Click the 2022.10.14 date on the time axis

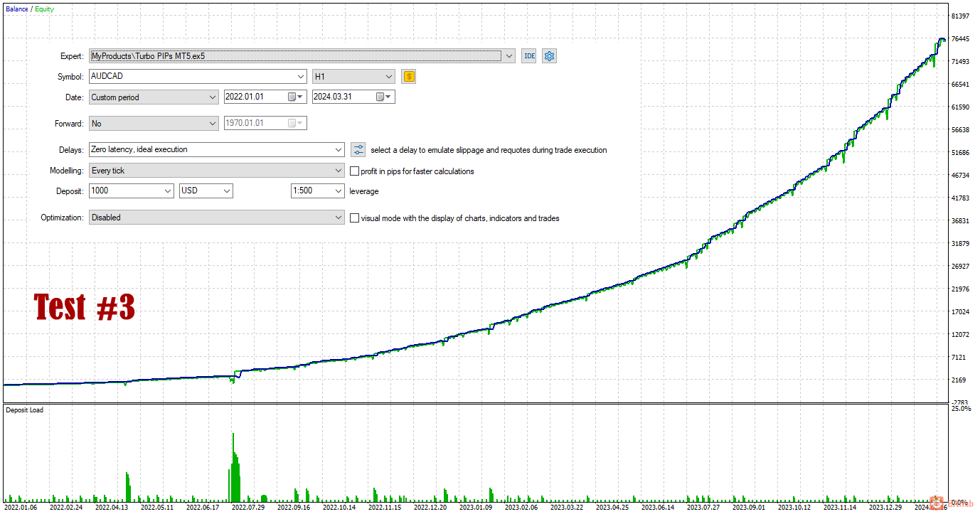[339, 508]
